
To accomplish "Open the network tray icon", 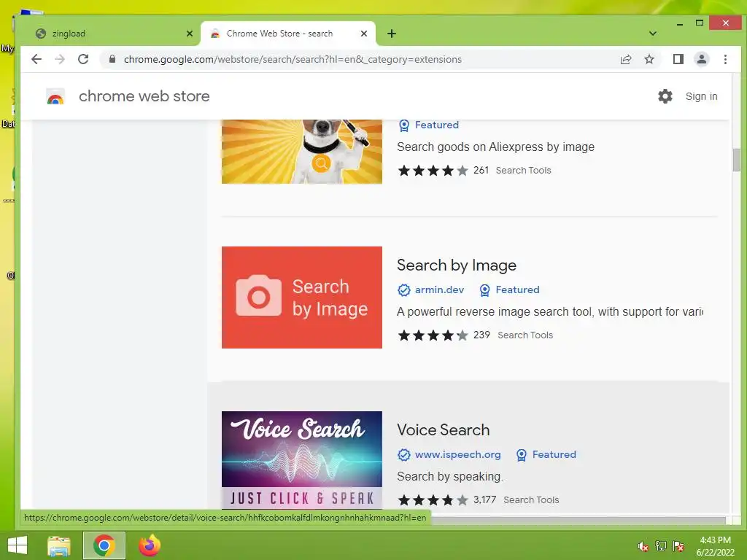I will (x=660, y=546).
